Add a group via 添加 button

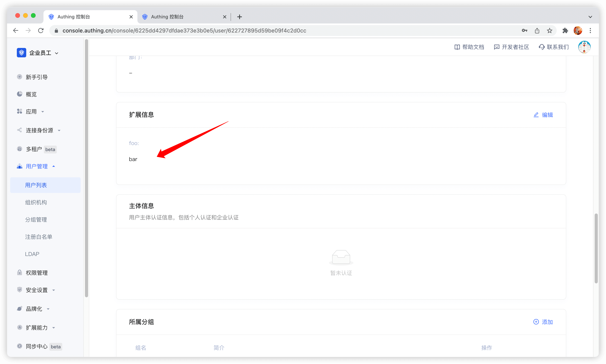(x=543, y=322)
